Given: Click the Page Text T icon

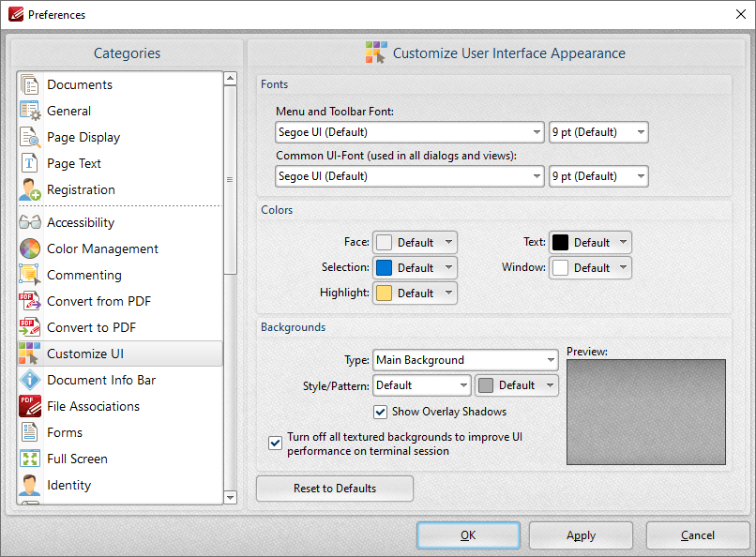Looking at the screenshot, I should coord(30,163).
